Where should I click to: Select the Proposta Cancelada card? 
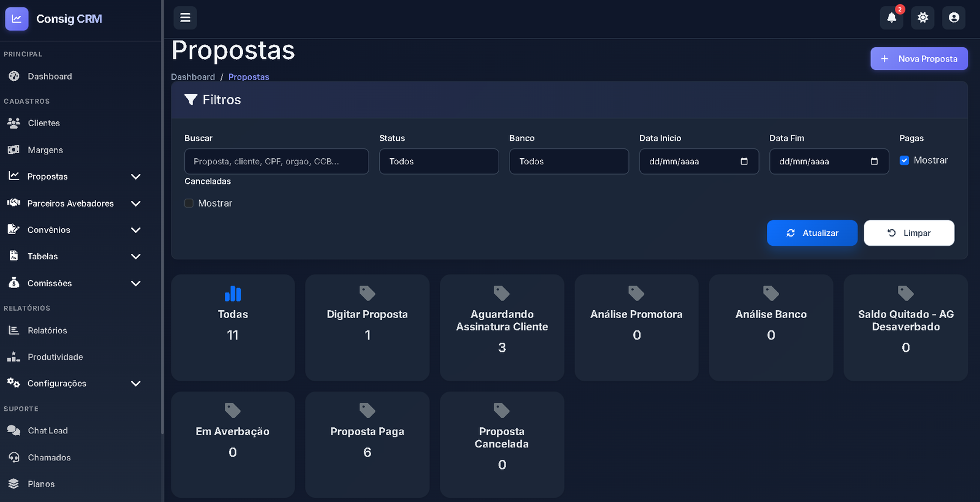click(x=502, y=445)
